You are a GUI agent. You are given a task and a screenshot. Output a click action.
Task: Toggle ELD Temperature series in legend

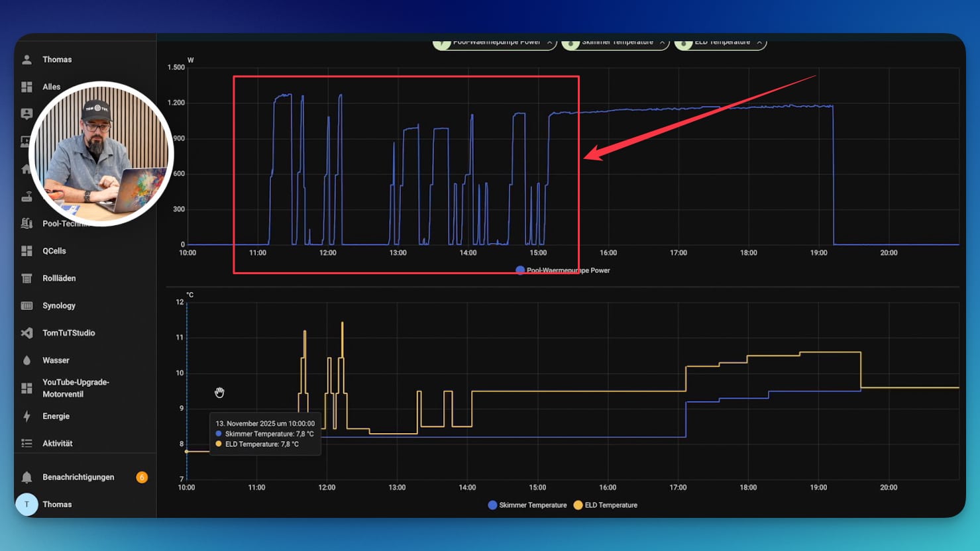(x=605, y=505)
